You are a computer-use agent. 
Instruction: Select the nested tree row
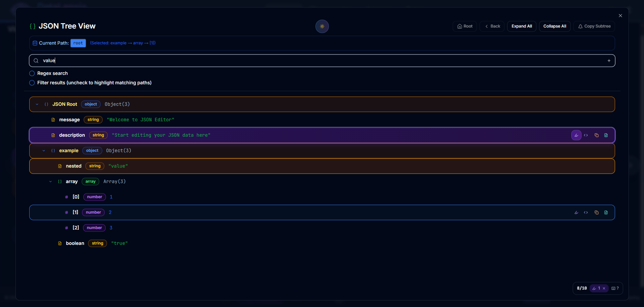pos(322,166)
